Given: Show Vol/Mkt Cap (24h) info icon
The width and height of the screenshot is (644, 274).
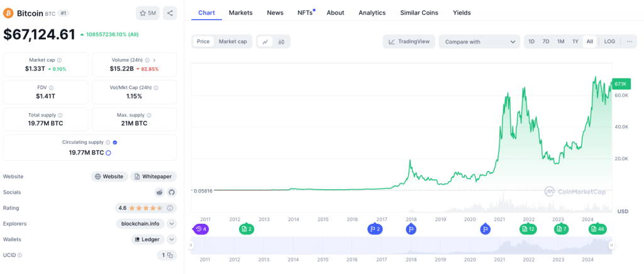Looking at the screenshot, I should pos(156,87).
